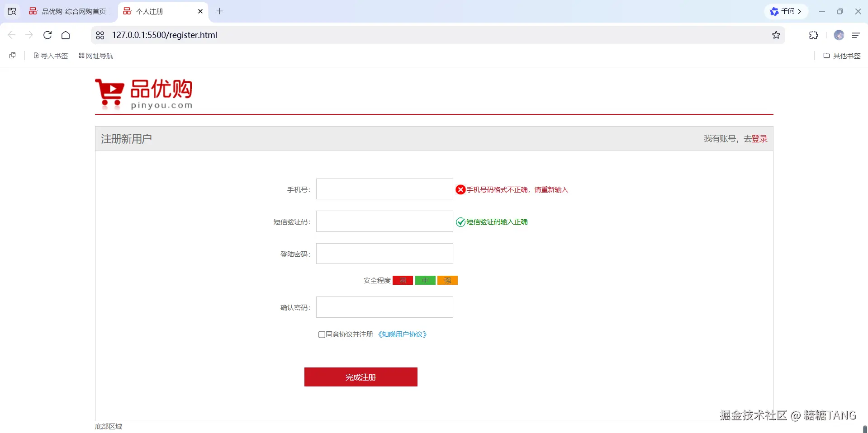
Task: Open the 网址导航 bookmark
Action: coord(96,56)
